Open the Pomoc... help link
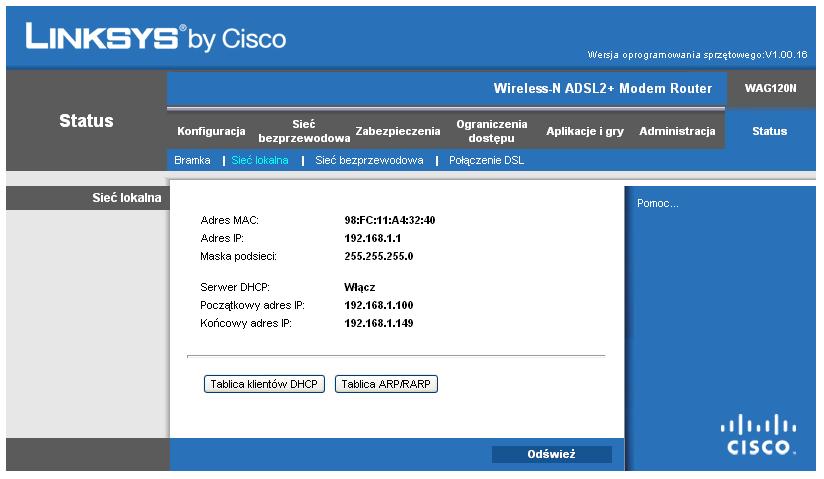This screenshot has width=824, height=479. 657,203
